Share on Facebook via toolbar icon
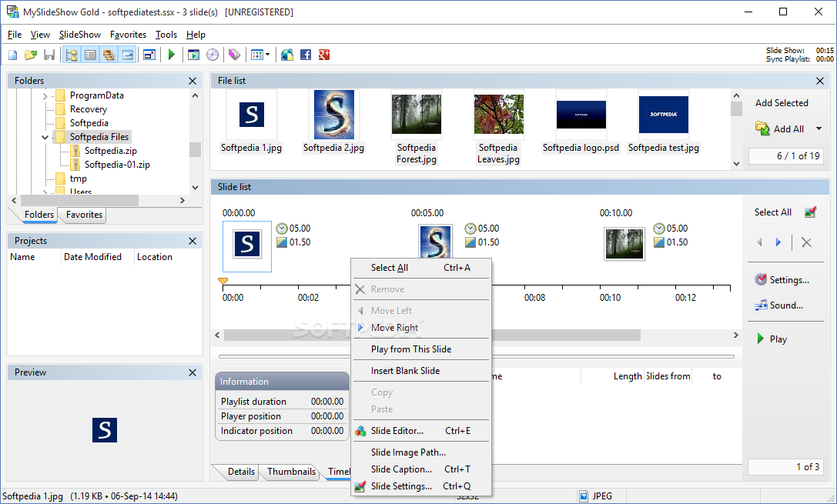837x504 pixels. click(306, 55)
